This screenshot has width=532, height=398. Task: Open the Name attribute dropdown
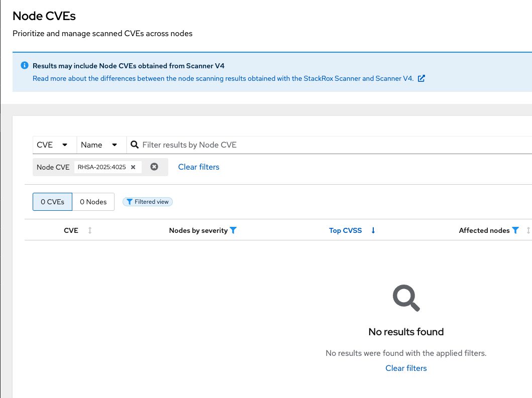102,145
